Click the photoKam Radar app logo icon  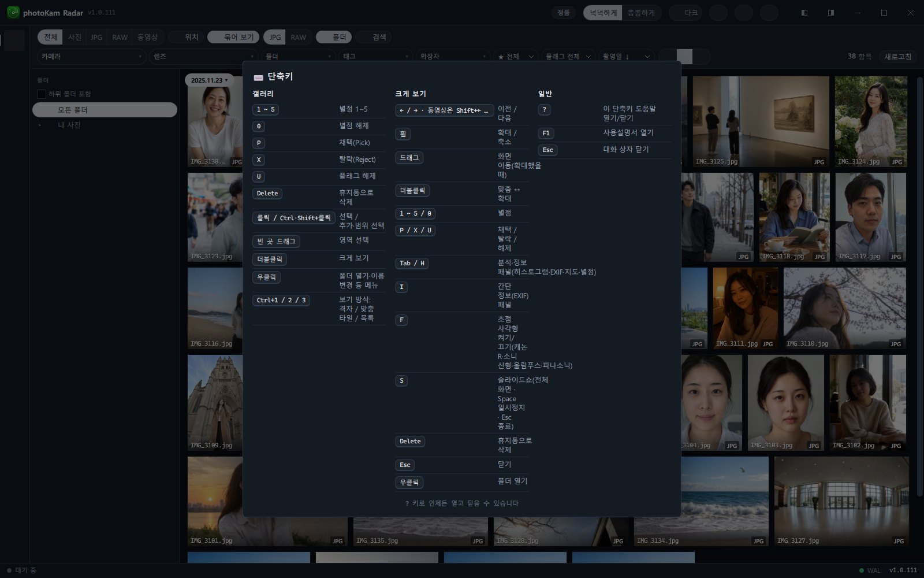coord(13,13)
